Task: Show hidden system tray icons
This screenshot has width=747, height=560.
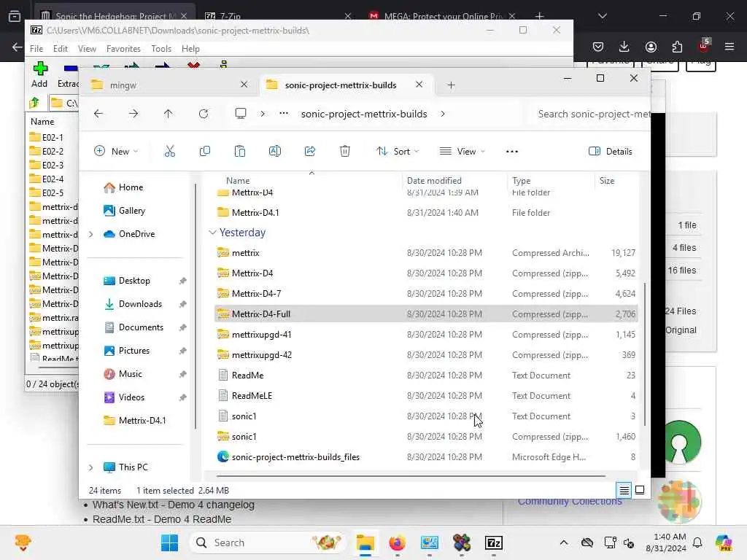Action: tap(564, 542)
